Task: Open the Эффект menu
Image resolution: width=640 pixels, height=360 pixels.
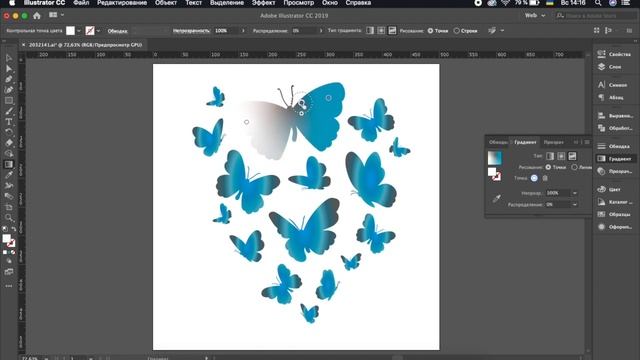Action: point(263,3)
